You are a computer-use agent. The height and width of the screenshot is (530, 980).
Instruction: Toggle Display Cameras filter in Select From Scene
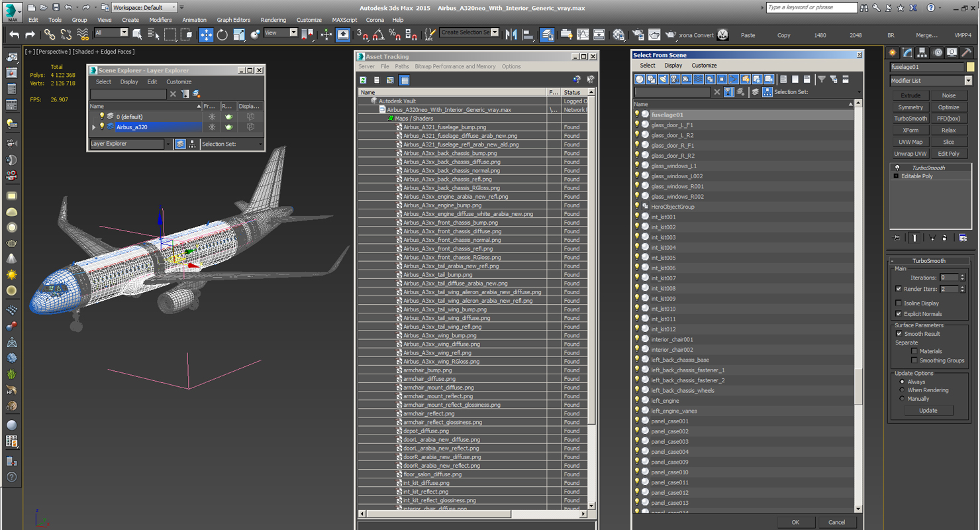point(675,79)
